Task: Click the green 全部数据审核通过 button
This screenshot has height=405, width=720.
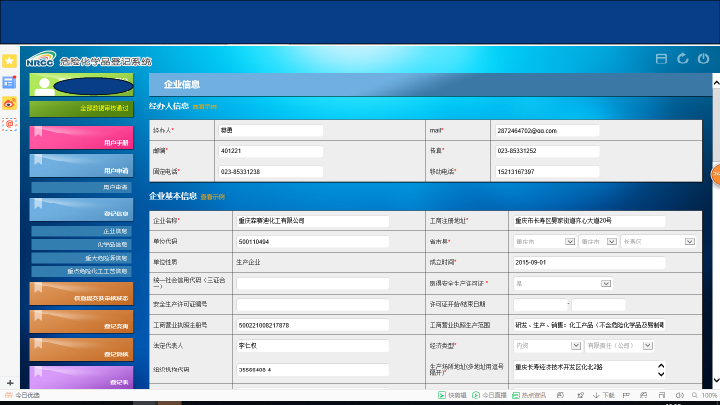Action: tap(80, 108)
